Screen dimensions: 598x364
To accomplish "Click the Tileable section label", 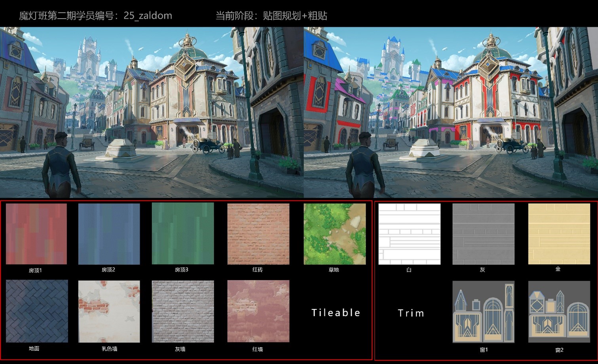I will click(x=336, y=313).
